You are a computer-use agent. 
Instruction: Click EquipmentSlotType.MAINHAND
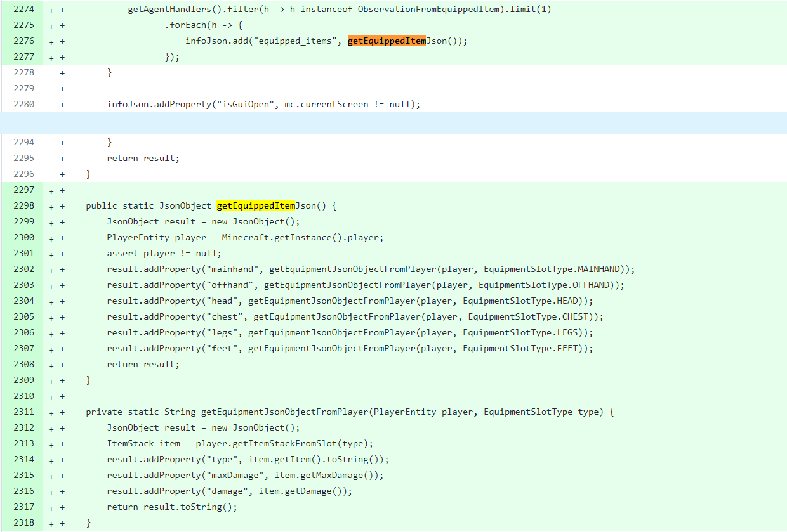[551, 269]
